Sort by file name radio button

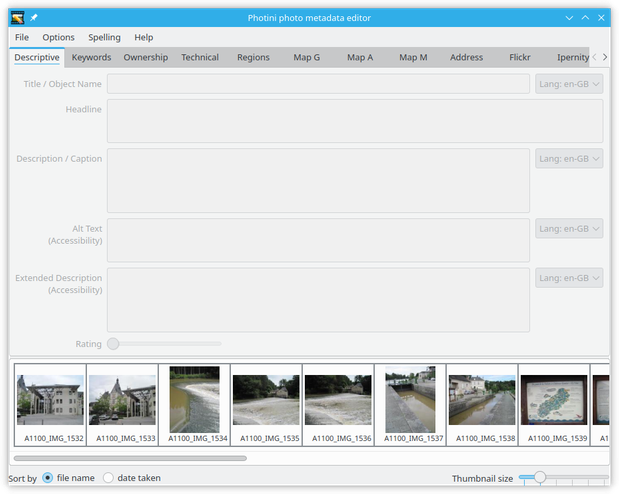47,478
